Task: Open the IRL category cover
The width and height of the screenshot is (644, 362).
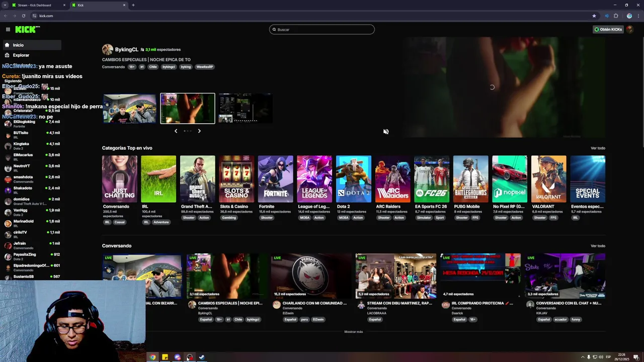Action: [158, 179]
